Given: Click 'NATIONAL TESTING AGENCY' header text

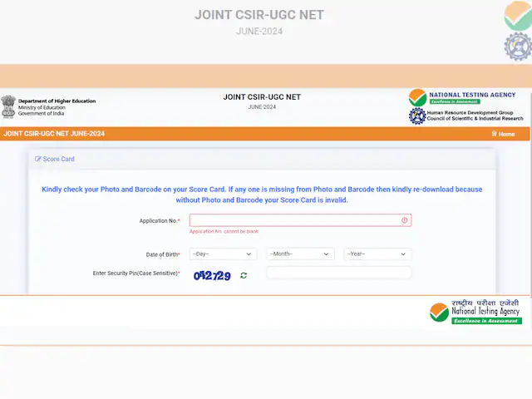Looking at the screenshot, I should (x=472, y=95).
